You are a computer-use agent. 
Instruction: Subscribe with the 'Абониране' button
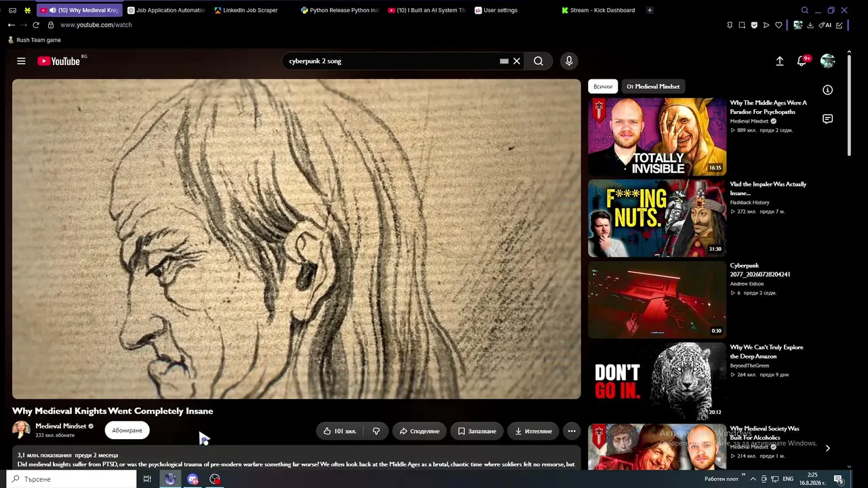[127, 430]
